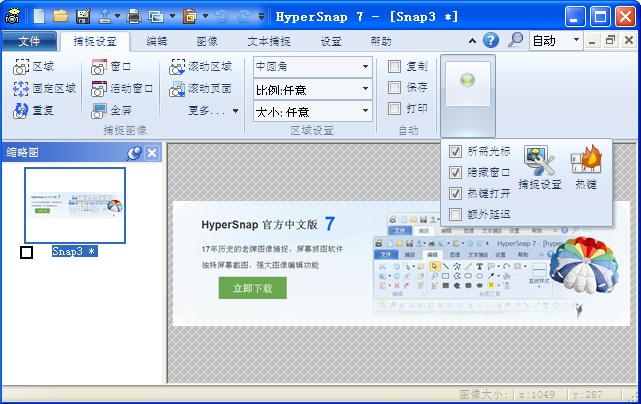This screenshot has height=404, width=641.
Task: Expand the capture windows icon's dropdown arrow
Action: [173, 16]
